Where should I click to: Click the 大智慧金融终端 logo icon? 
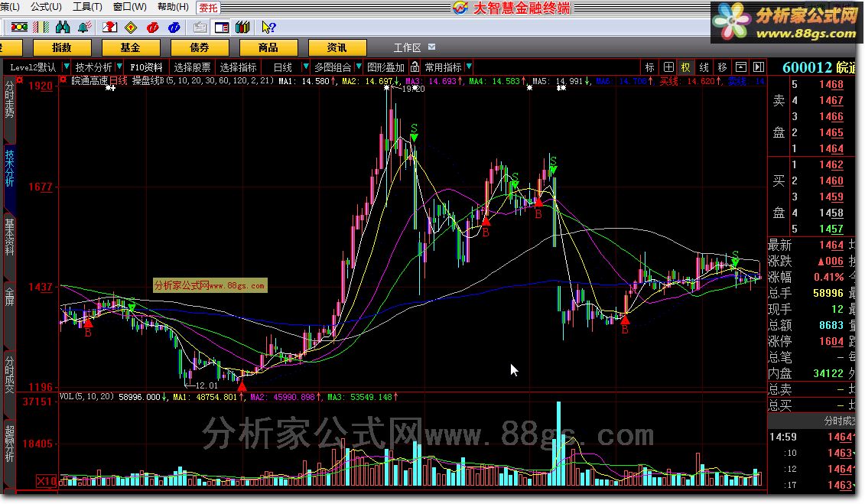pos(460,8)
